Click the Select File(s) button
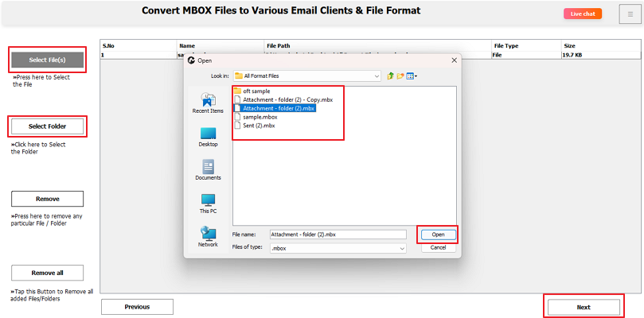Image resolution: width=644 pixels, height=318 pixels. [x=47, y=60]
